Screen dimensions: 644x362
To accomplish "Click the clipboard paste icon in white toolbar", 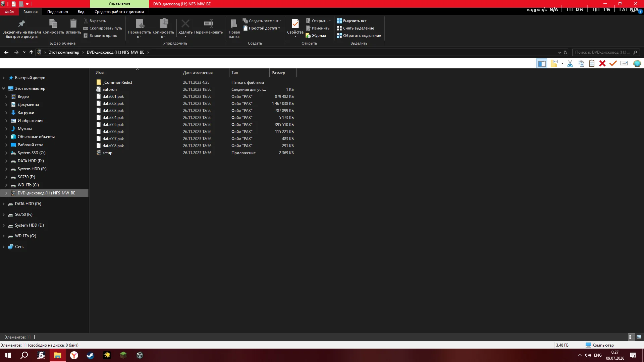I will point(592,63).
